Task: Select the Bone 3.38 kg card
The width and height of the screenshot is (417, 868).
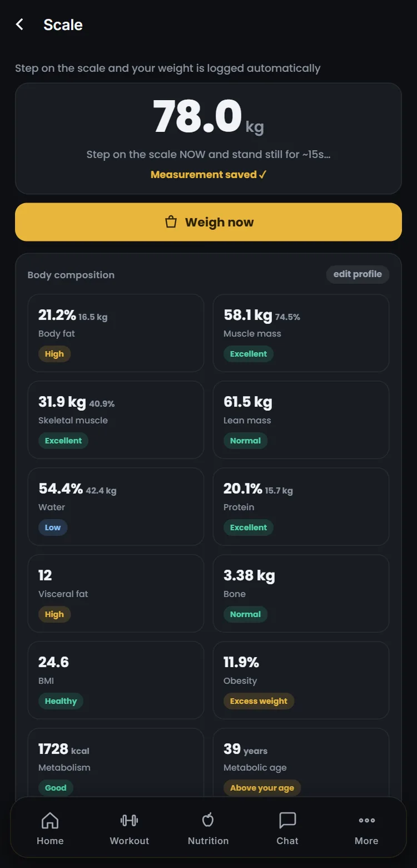Action: (301, 593)
